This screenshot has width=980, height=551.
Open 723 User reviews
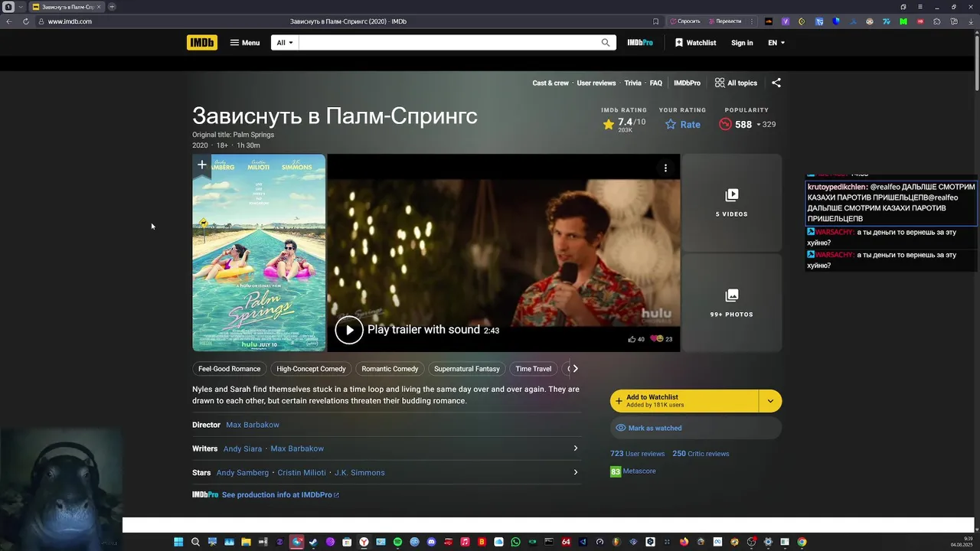tap(637, 454)
